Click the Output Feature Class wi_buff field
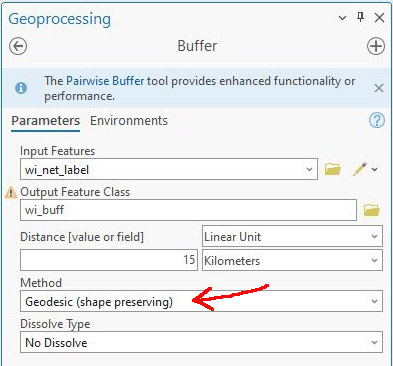Viewport: 393px width, 366px height. (x=188, y=210)
